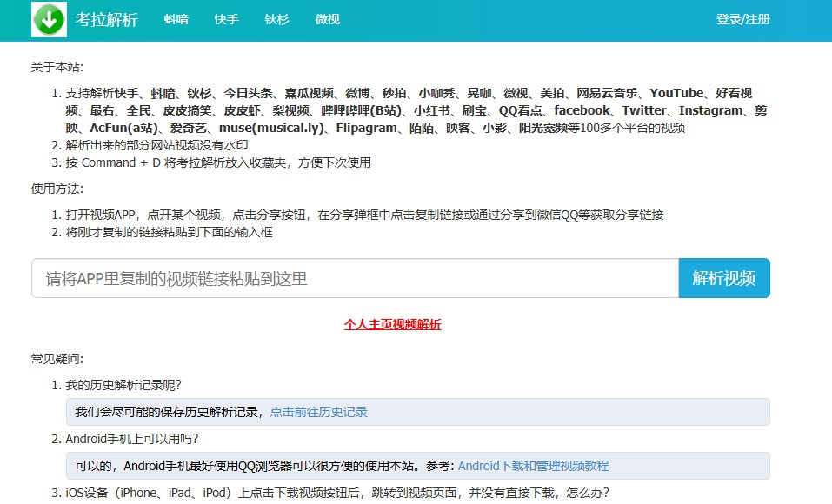
Task: Go to the 快手 nav tab
Action: click(x=226, y=20)
